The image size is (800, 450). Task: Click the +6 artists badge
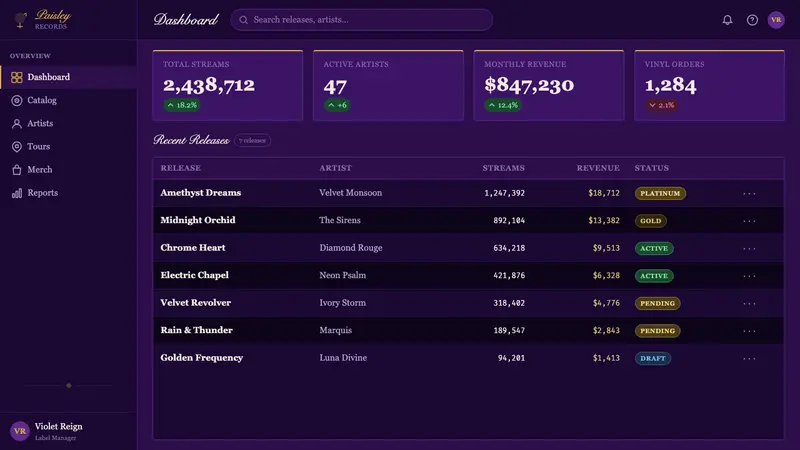click(337, 105)
